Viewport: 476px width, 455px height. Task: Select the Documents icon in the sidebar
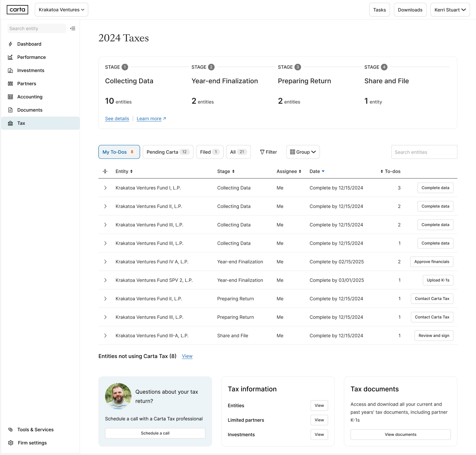click(x=11, y=110)
